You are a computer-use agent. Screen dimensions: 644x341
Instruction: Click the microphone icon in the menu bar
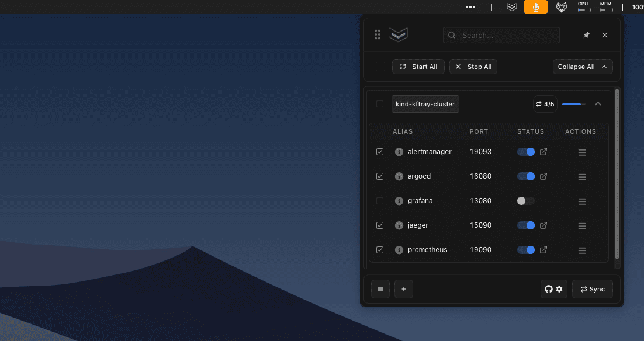pos(535,7)
